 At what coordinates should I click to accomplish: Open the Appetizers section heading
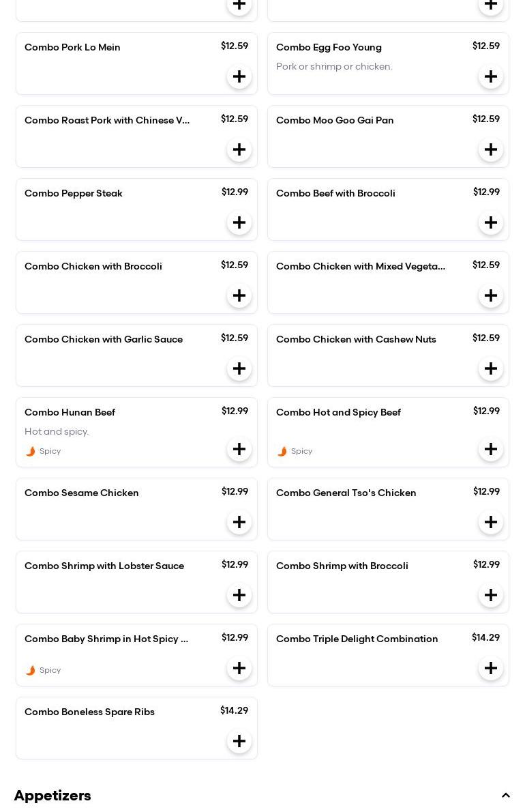point(52,796)
